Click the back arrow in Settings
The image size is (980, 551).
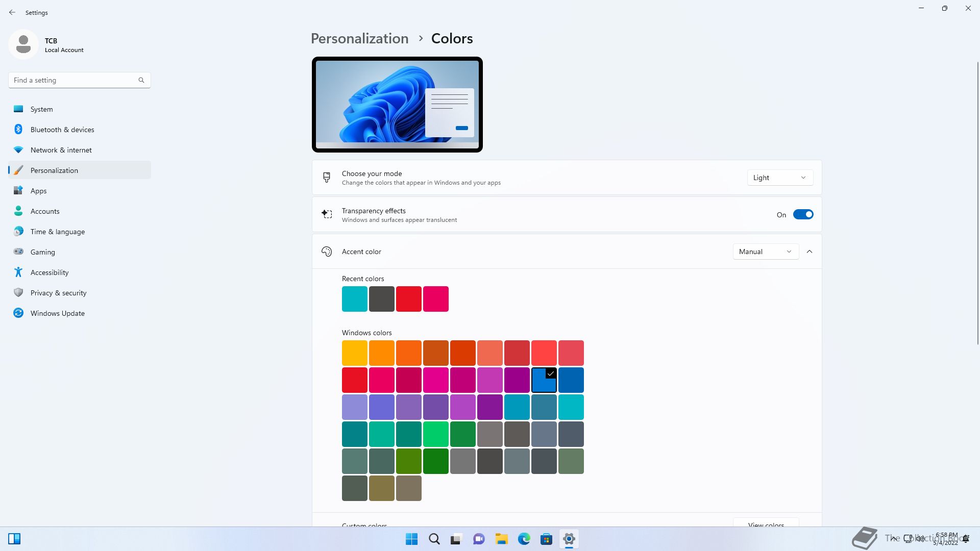[x=12, y=12]
